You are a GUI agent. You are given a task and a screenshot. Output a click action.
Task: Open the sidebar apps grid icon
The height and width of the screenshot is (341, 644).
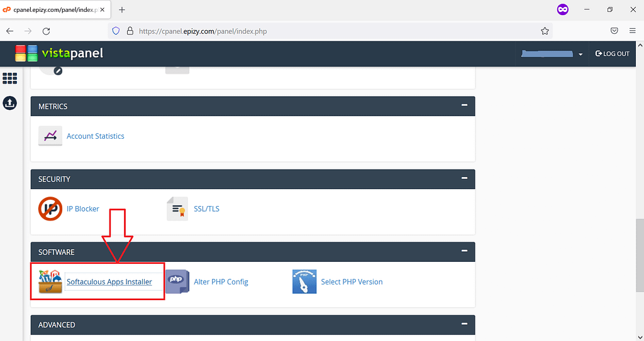[x=10, y=78]
